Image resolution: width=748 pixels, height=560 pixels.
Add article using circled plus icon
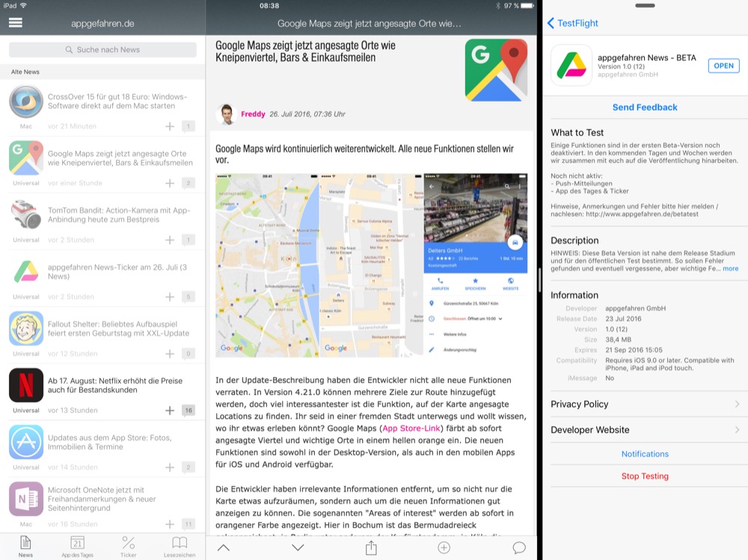pos(444,548)
